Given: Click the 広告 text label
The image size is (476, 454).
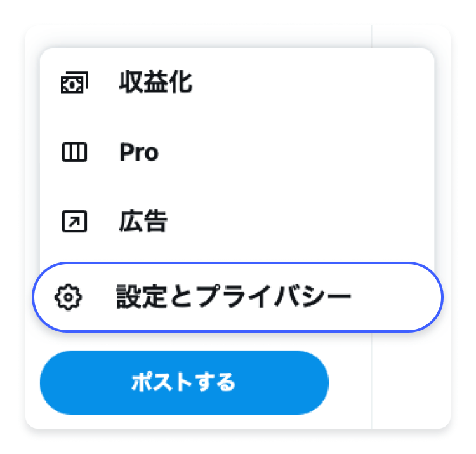Looking at the screenshot, I should pos(143,222).
